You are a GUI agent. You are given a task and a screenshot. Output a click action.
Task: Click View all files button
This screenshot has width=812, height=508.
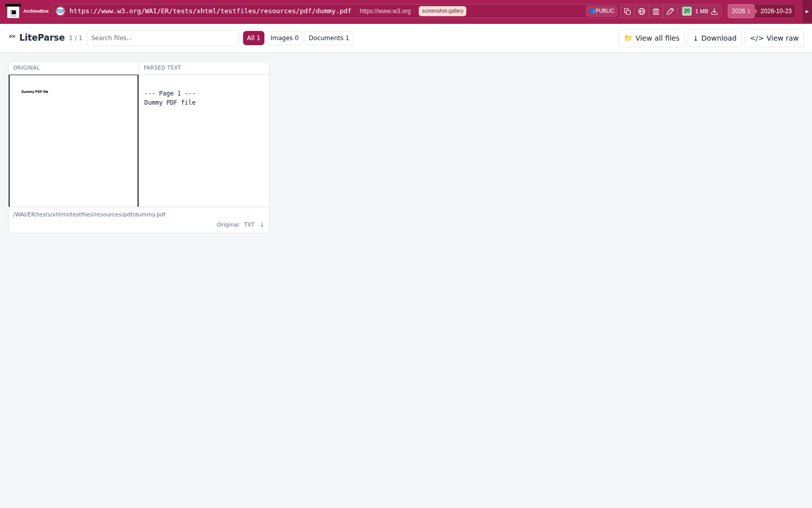click(652, 38)
